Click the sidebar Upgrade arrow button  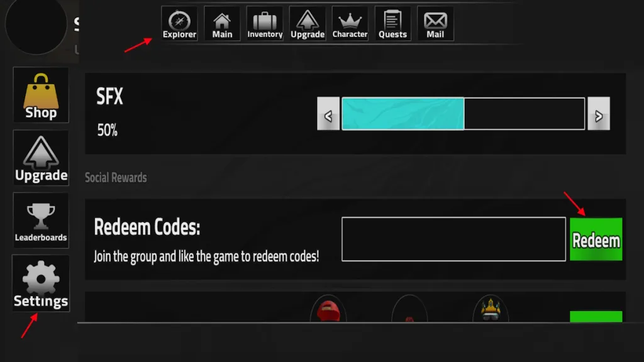[41, 158]
